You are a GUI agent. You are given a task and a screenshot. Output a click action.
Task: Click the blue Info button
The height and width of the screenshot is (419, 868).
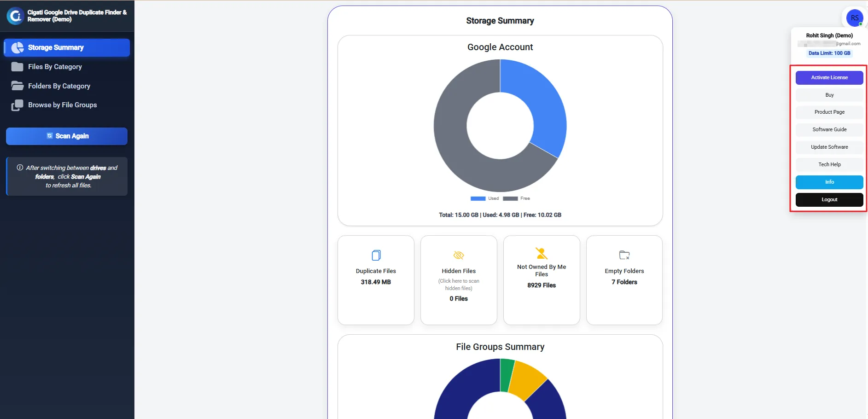(829, 182)
